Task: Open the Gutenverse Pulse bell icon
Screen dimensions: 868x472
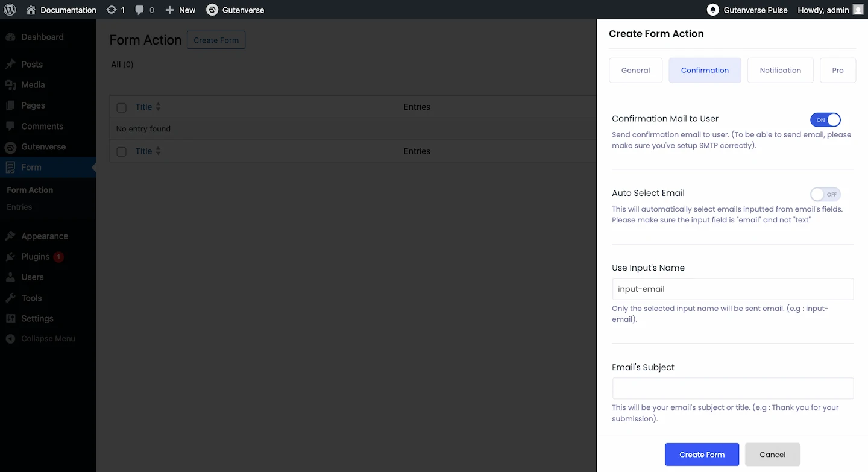Action: (713, 10)
